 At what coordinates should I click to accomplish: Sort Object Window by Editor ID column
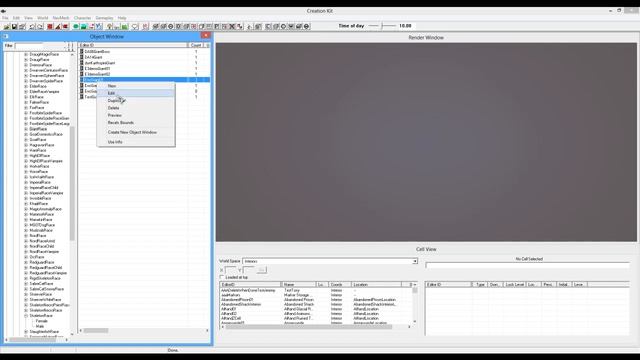tap(133, 45)
